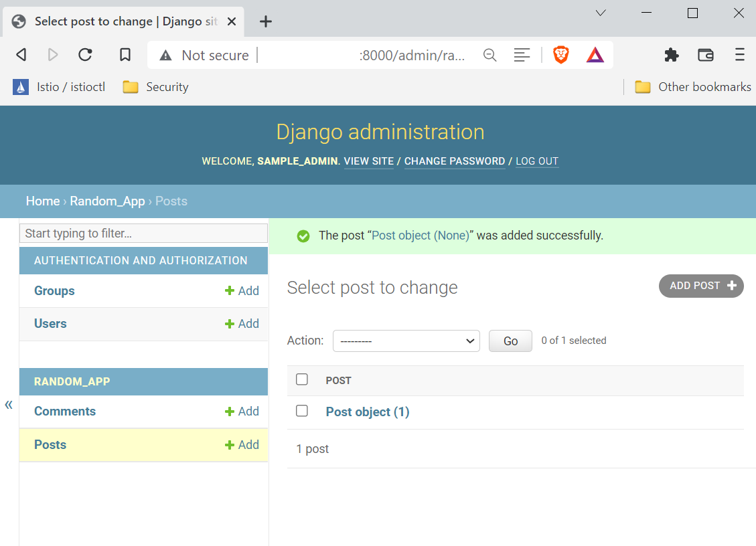Open the Other bookmarks folder
Viewport: 756px width, 546px height.
pyautogui.click(x=693, y=87)
